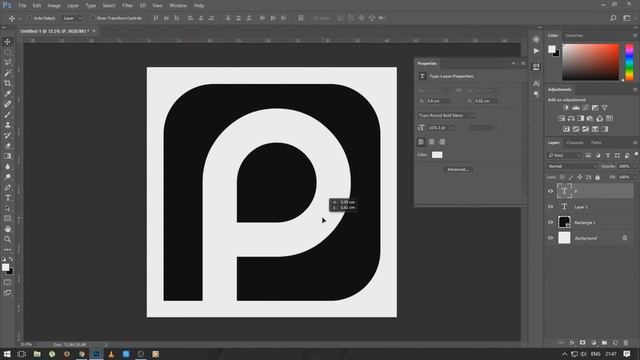Create a new group folder icon
Image resolution: width=640 pixels, height=360 pixels.
point(604,342)
